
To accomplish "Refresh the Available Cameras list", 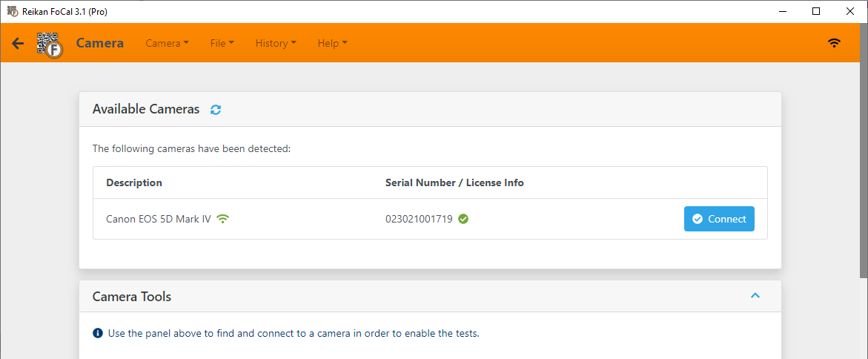I will [216, 110].
